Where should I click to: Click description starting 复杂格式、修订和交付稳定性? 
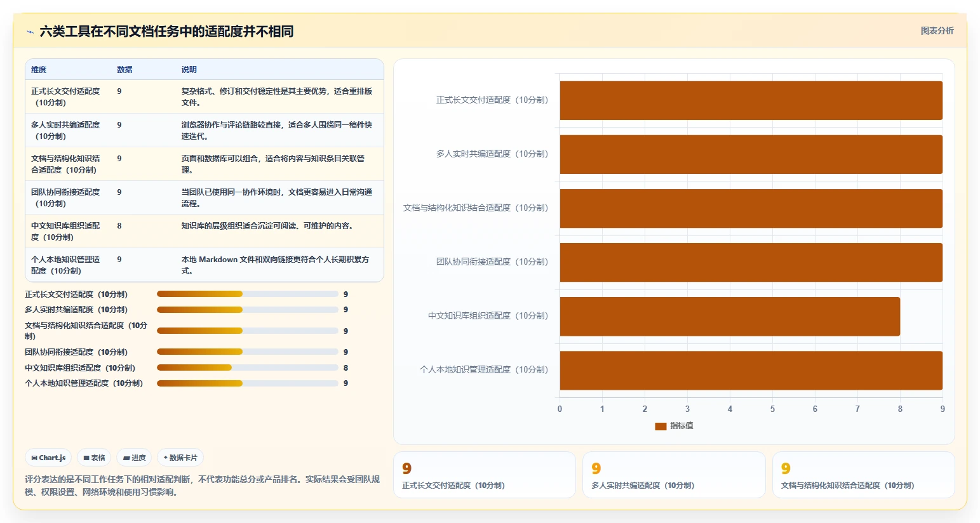277,96
